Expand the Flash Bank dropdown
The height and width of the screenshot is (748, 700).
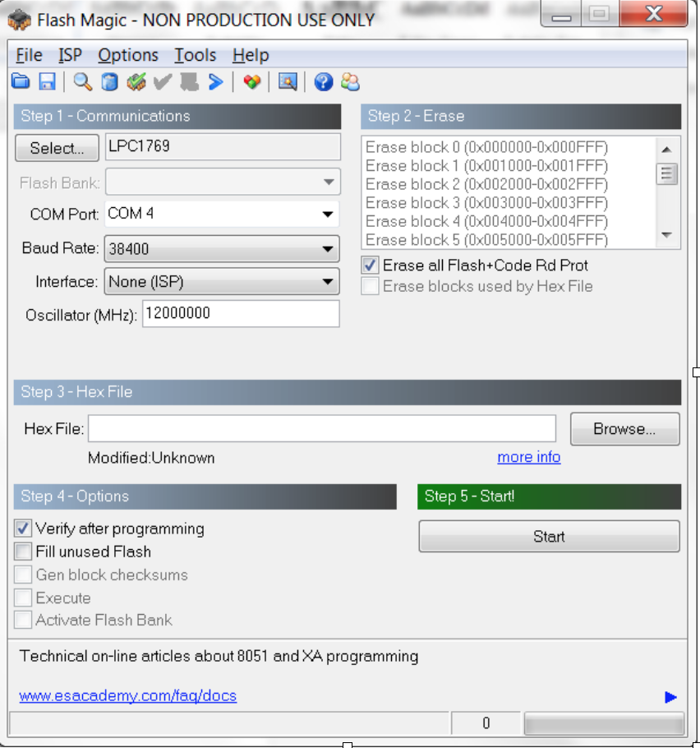coord(223,182)
